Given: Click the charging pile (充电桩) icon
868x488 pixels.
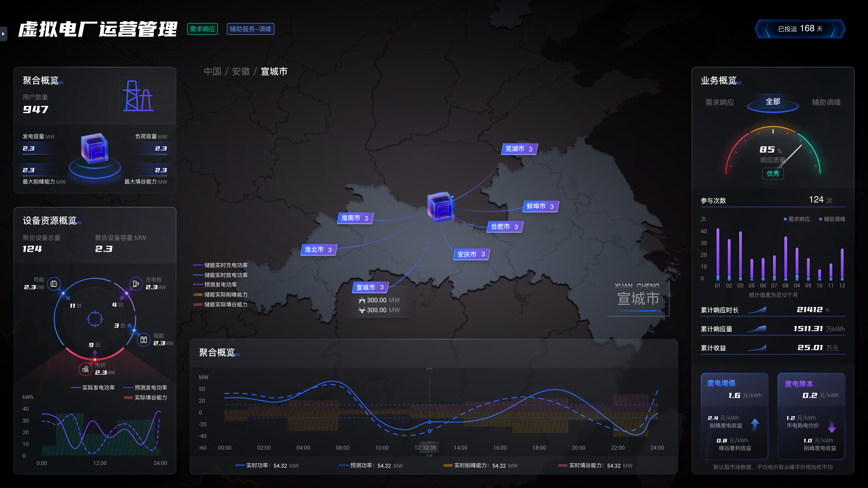Looking at the screenshot, I should point(136,284).
